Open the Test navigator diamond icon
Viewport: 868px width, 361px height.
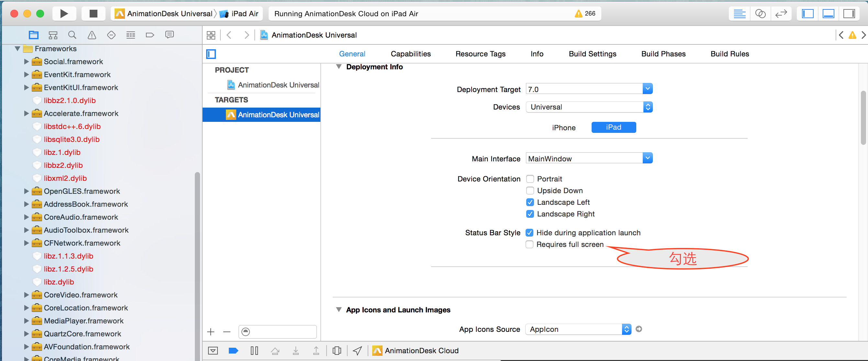111,35
